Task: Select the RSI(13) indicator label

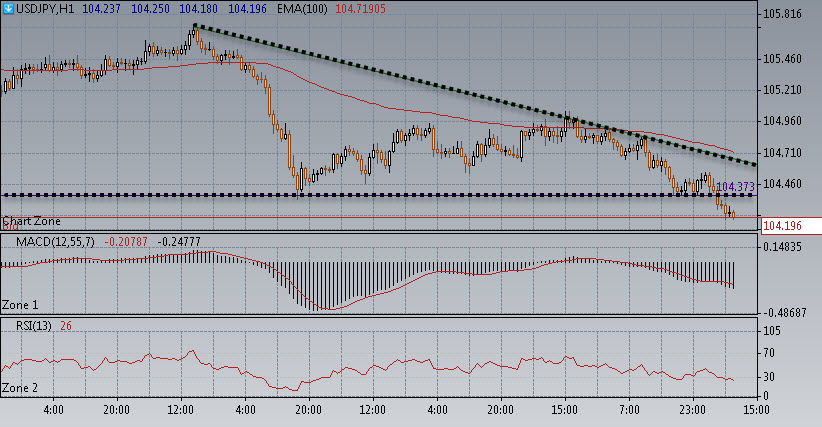Action: pyautogui.click(x=34, y=326)
